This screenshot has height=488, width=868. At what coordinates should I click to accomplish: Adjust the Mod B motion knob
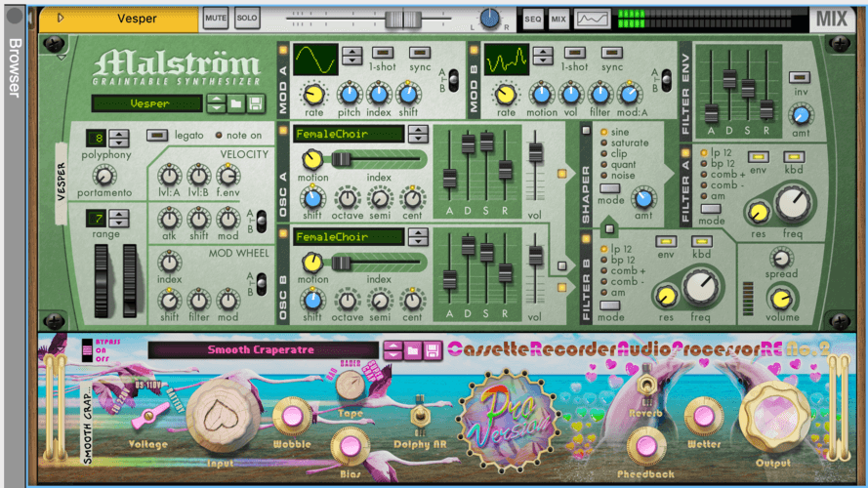pos(541,95)
